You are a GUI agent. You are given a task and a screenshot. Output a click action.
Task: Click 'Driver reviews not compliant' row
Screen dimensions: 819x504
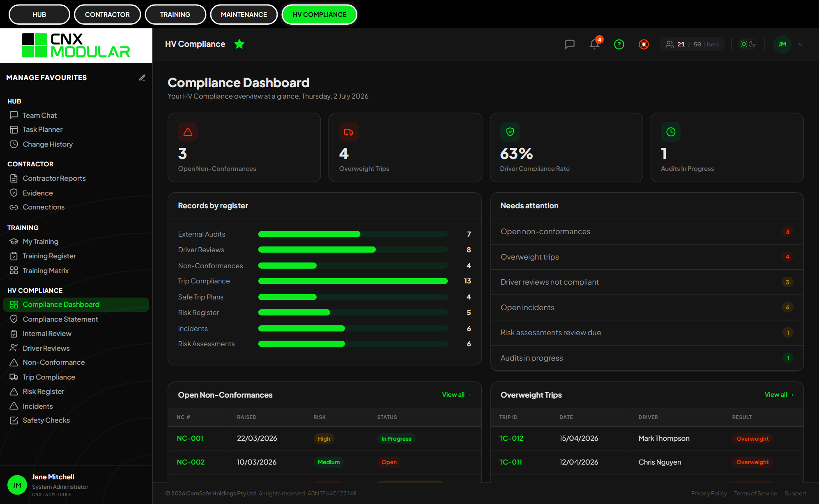point(647,282)
